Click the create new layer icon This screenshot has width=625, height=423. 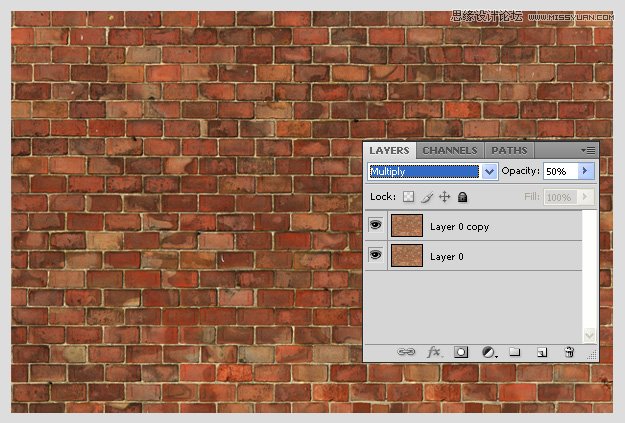(x=542, y=352)
